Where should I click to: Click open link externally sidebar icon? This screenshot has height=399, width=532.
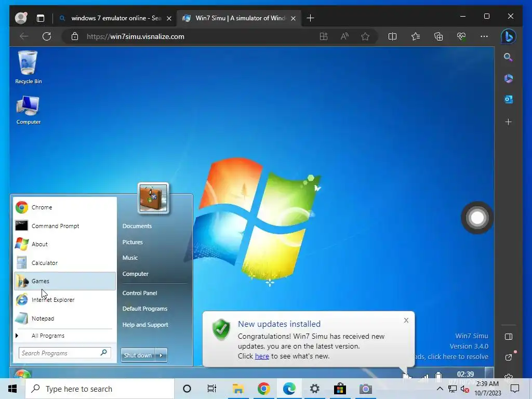508,357
